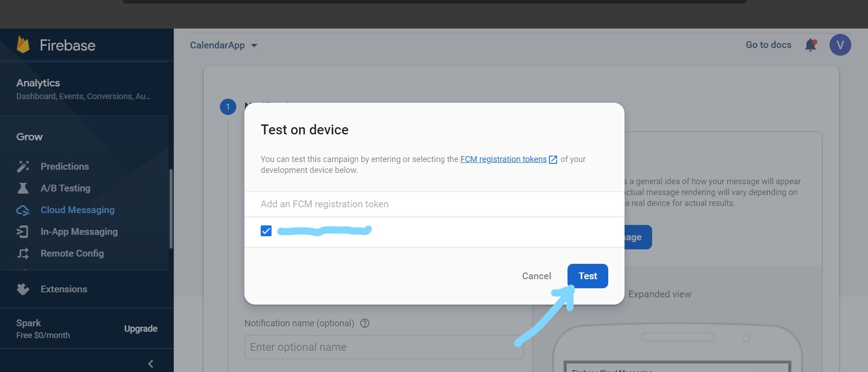Open Analytics section in sidebar

[84, 89]
